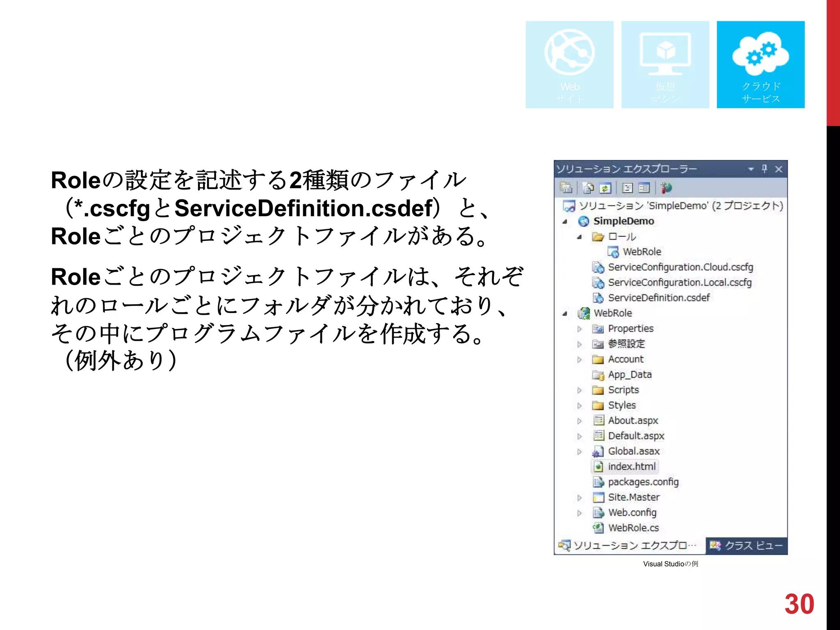Select the bold SimpleDemo project name

(x=623, y=221)
